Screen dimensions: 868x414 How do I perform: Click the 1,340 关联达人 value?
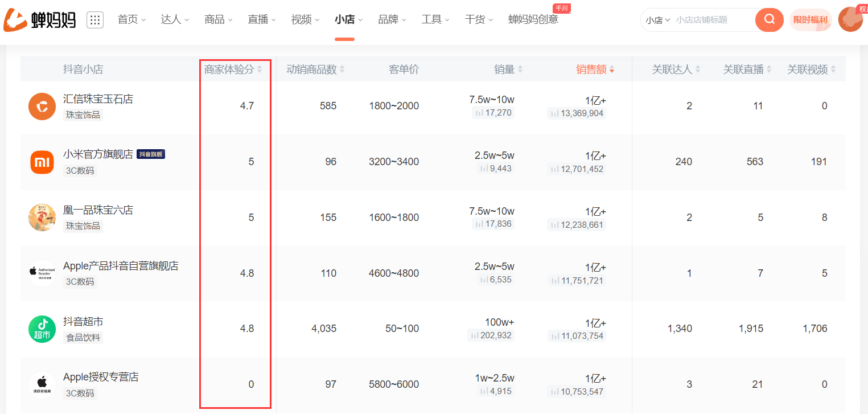point(680,329)
